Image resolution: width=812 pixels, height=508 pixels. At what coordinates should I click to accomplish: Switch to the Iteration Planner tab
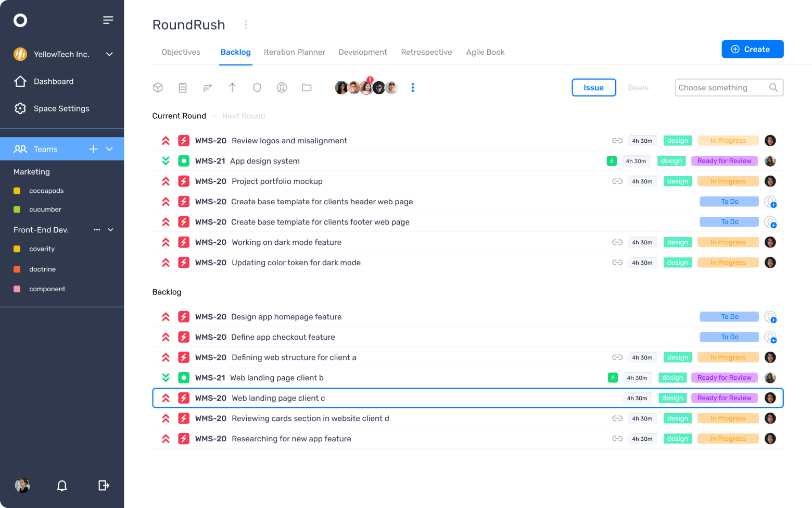pyautogui.click(x=295, y=52)
